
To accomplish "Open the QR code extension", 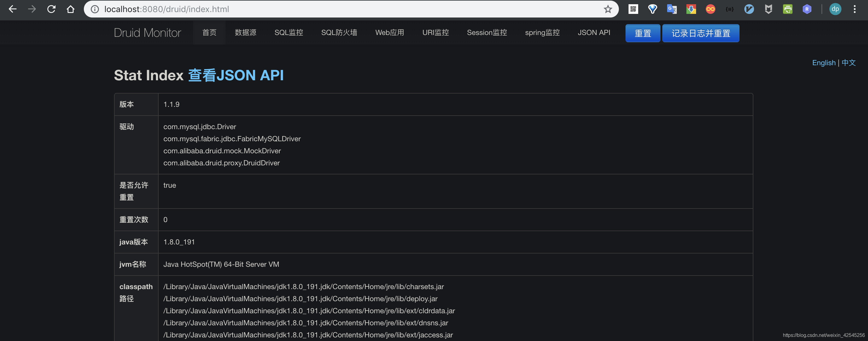I will (x=633, y=9).
